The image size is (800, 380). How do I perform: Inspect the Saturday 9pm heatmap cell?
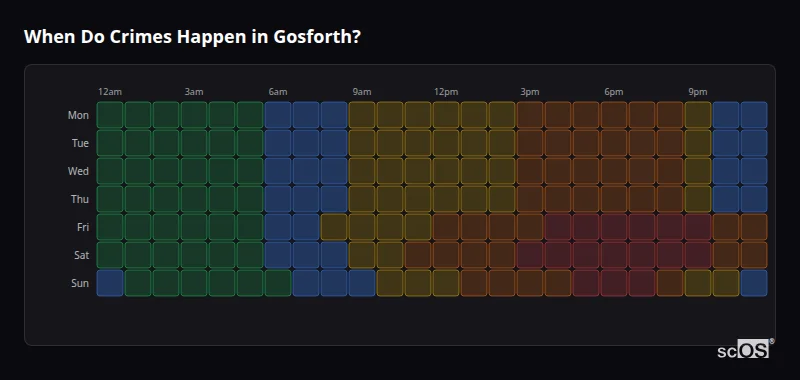pyautogui.click(x=698, y=255)
